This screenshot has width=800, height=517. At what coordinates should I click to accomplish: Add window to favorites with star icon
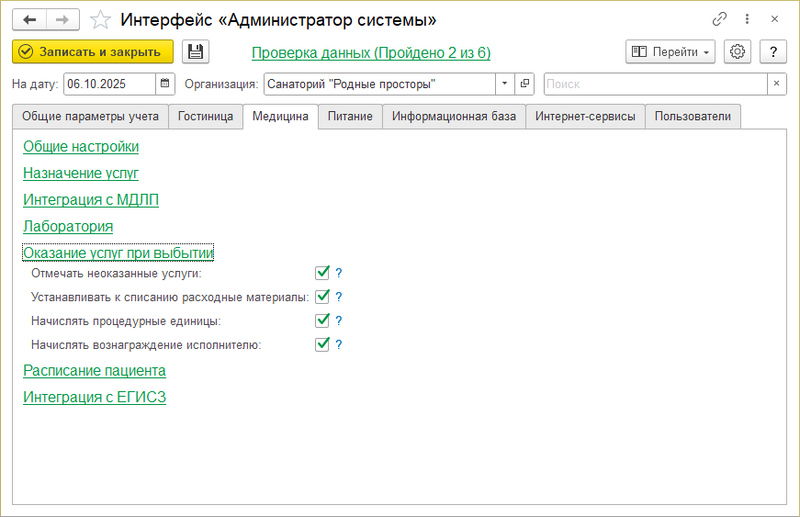coord(100,19)
